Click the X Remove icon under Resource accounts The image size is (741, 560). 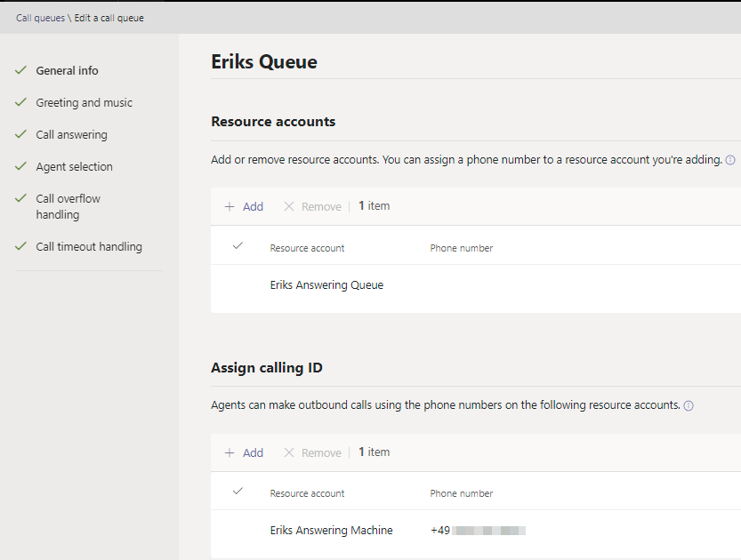pyautogui.click(x=288, y=206)
